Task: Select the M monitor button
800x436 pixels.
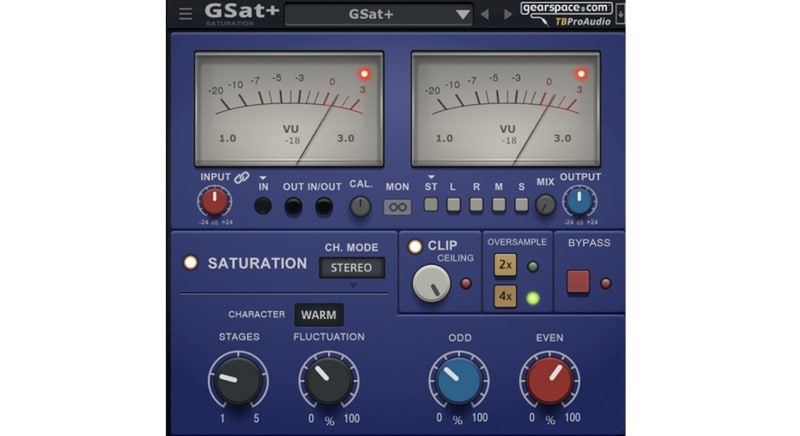Action: click(498, 205)
